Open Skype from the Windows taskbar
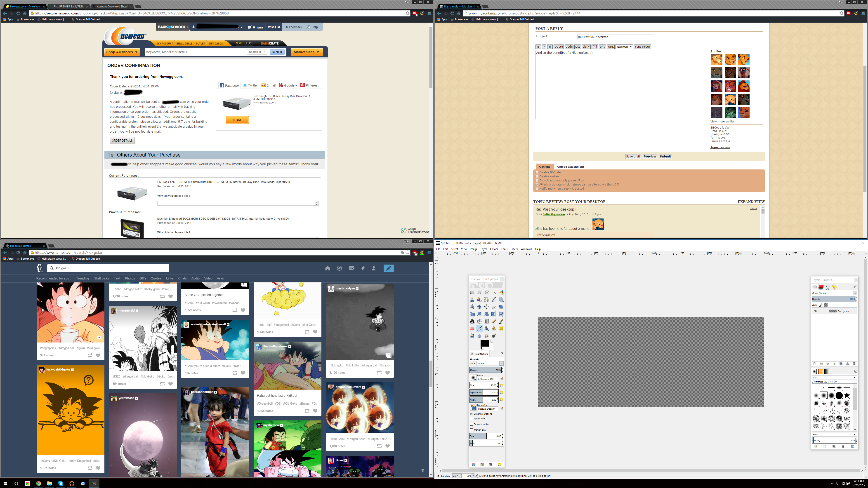Image resolution: width=868 pixels, height=488 pixels. tap(61, 483)
